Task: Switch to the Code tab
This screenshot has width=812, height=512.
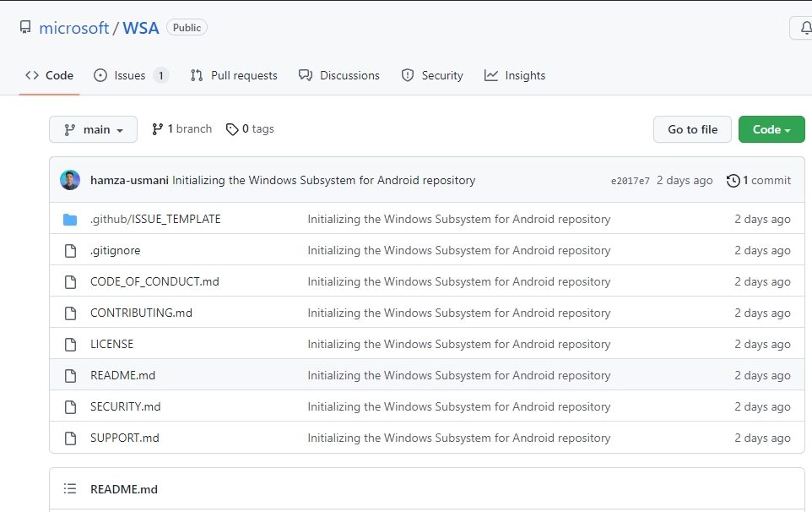Action: [x=49, y=75]
